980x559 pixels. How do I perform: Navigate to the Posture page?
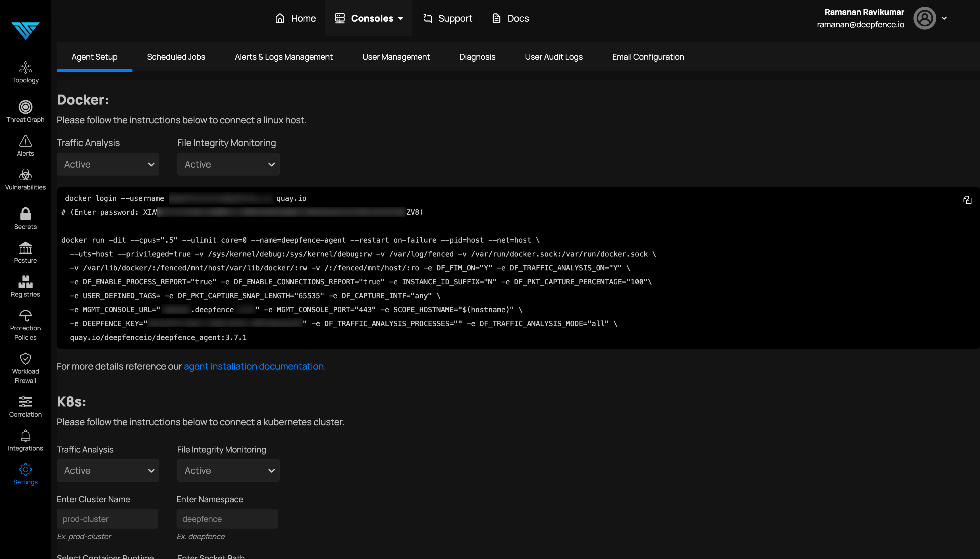pyautogui.click(x=25, y=253)
